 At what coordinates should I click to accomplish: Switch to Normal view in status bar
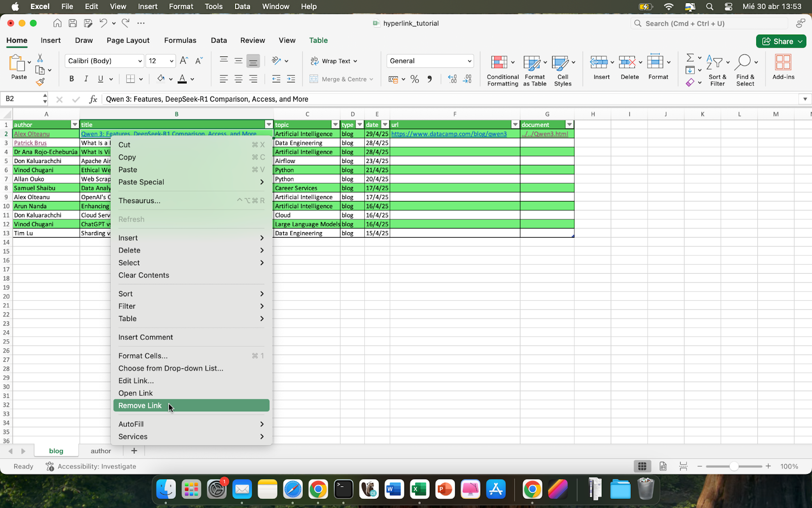(x=642, y=466)
